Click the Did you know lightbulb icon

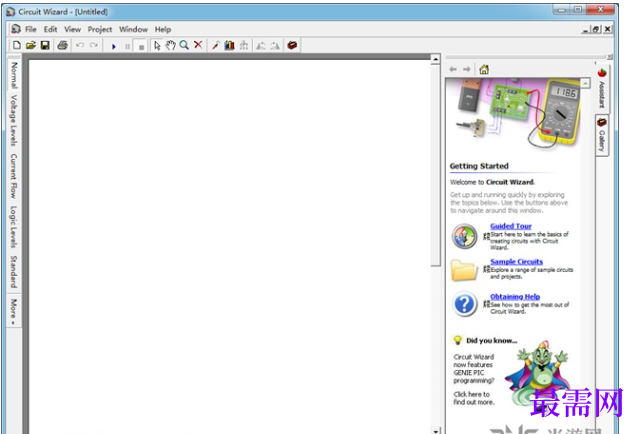point(458,340)
